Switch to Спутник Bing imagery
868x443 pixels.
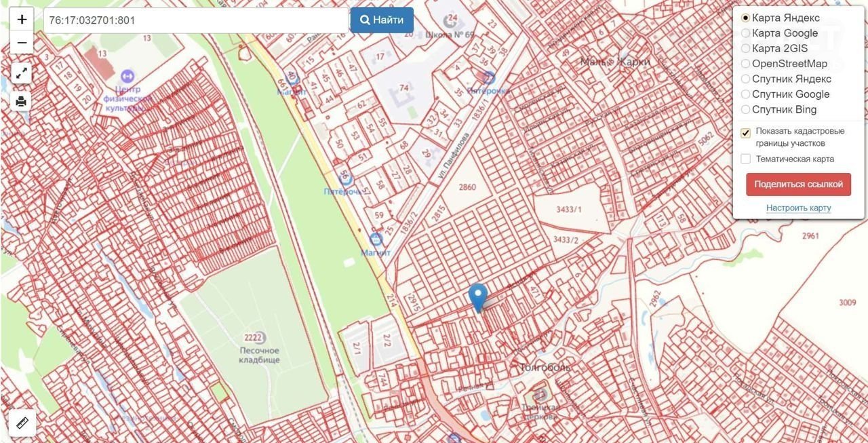(746, 109)
